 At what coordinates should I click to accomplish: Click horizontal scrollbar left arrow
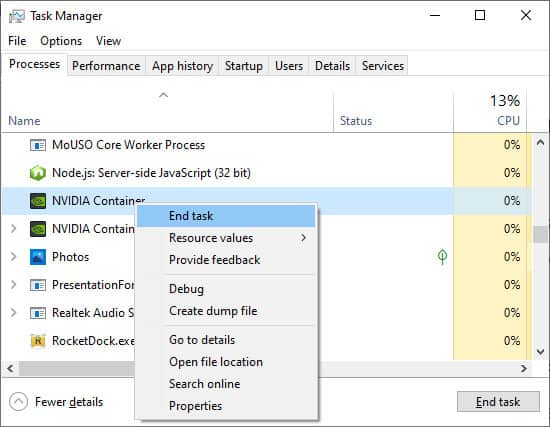tap(11, 368)
